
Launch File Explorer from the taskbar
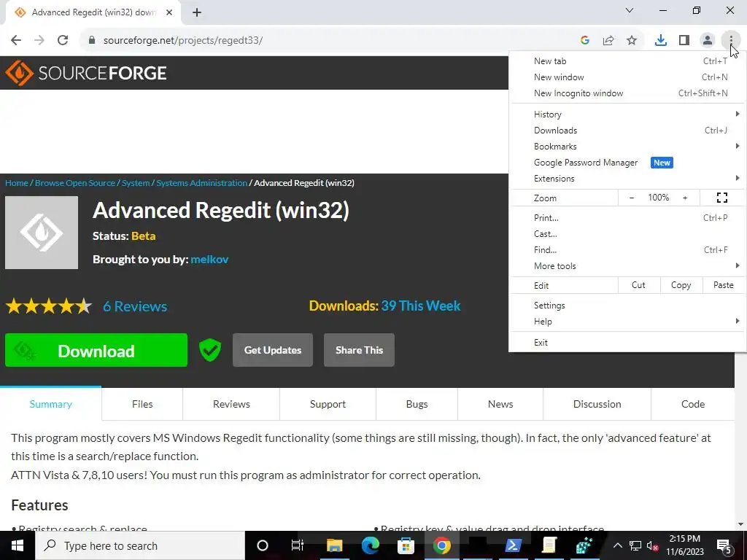tap(334, 545)
